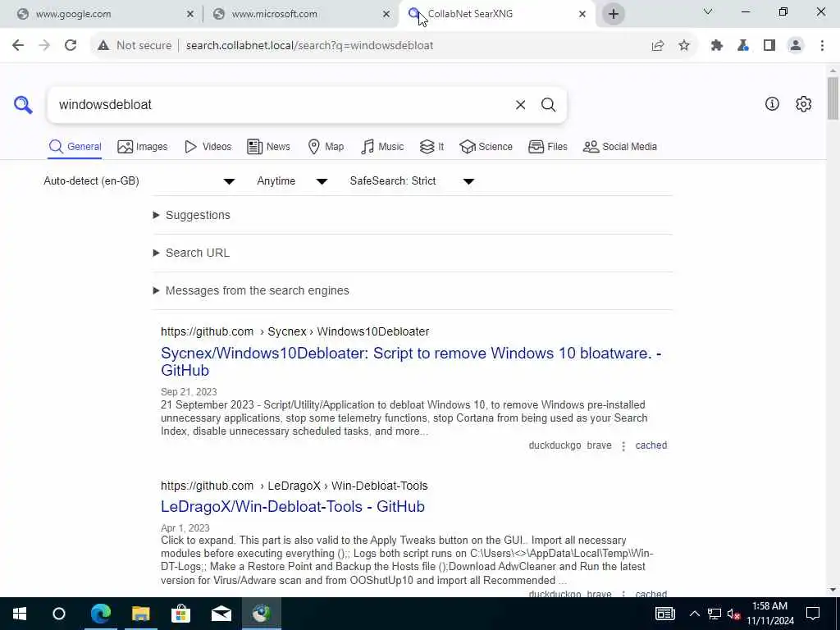Open Cortana search circle in taskbar
The image size is (840, 630).
coord(59,614)
